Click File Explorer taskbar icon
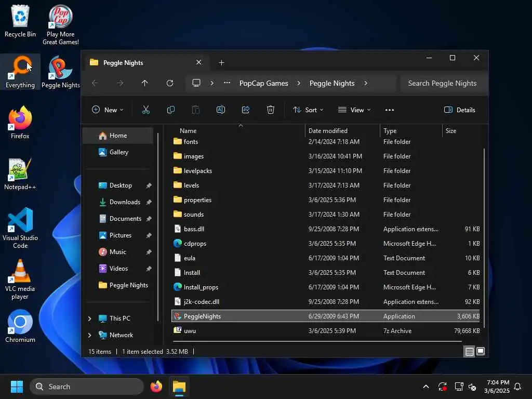 (x=179, y=387)
